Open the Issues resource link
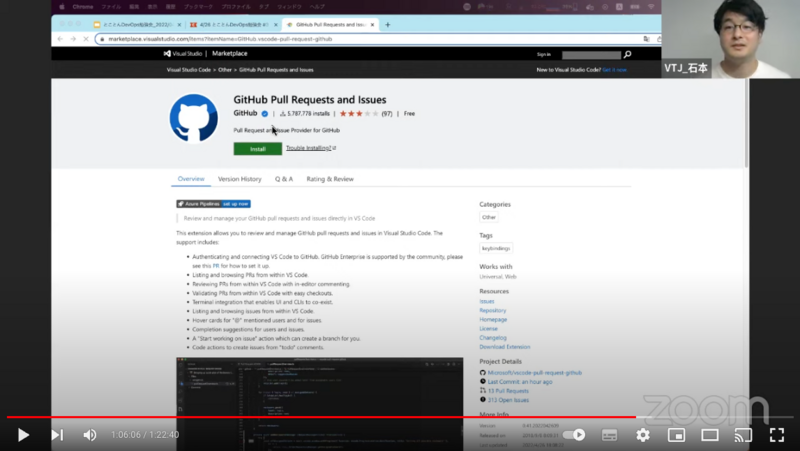The image size is (800, 451). tap(487, 302)
